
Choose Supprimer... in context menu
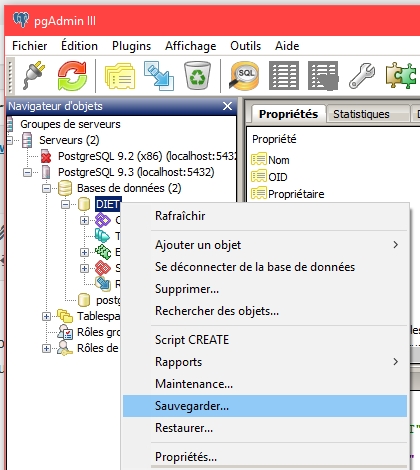[265, 289]
